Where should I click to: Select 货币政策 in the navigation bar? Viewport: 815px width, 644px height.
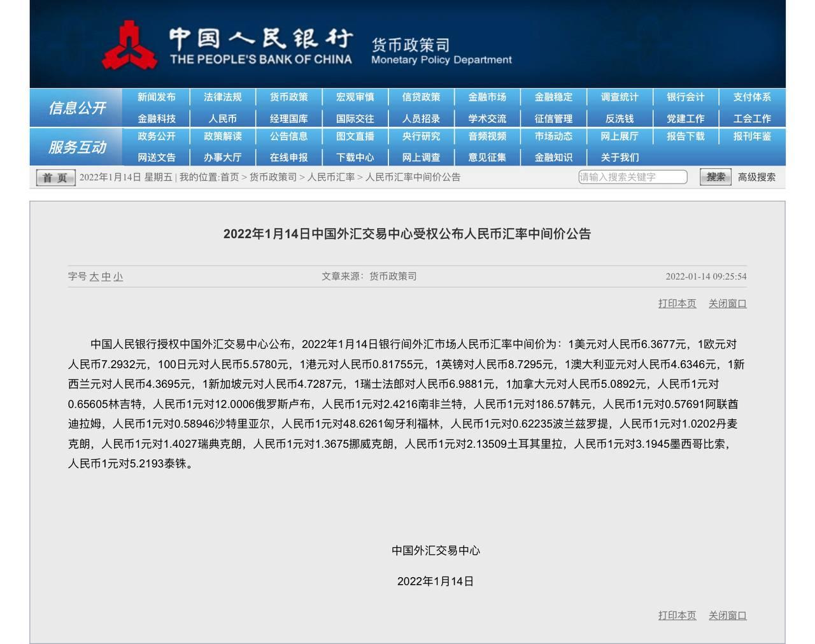tap(289, 97)
